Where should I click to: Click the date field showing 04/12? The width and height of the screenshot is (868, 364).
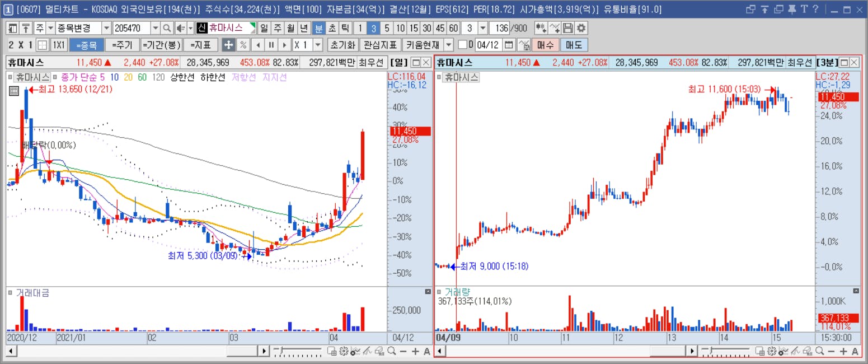489,45
